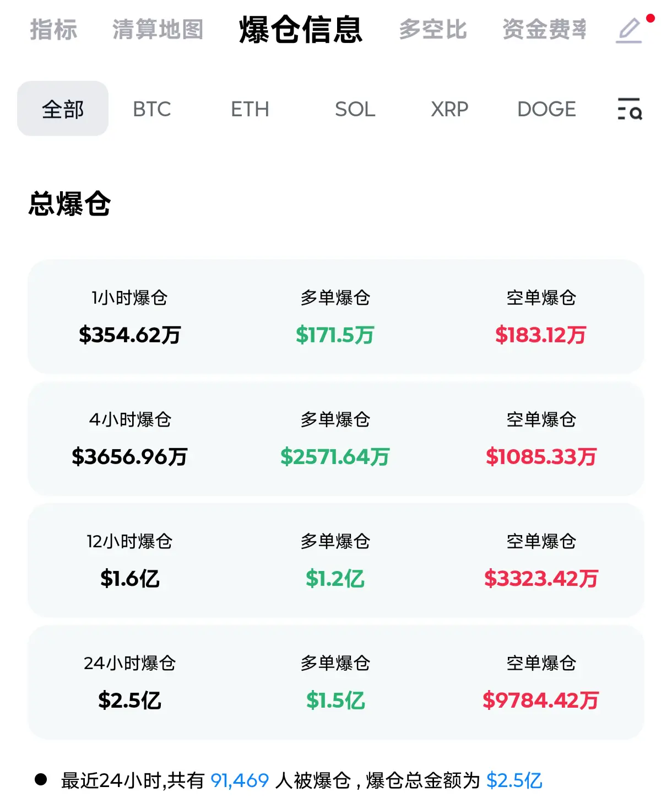Tap the pencil edit icon
This screenshot has height=808, width=672.
630,30
